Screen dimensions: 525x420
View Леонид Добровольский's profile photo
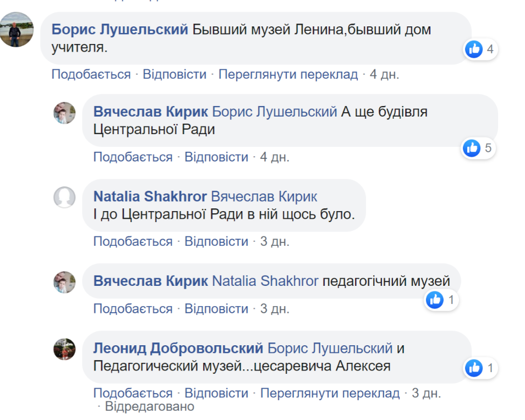[65, 350]
